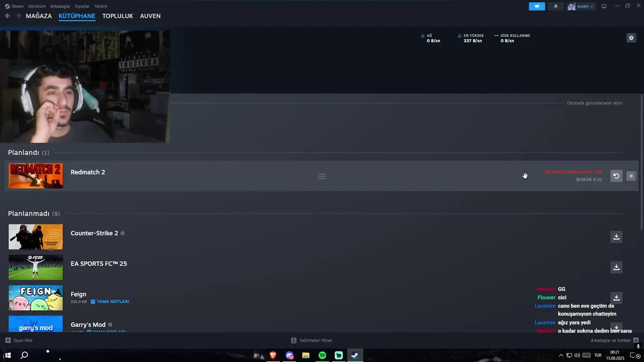Open the Garry's Mod thumbnail
Viewport: 644px width, 362px height.
(36, 324)
